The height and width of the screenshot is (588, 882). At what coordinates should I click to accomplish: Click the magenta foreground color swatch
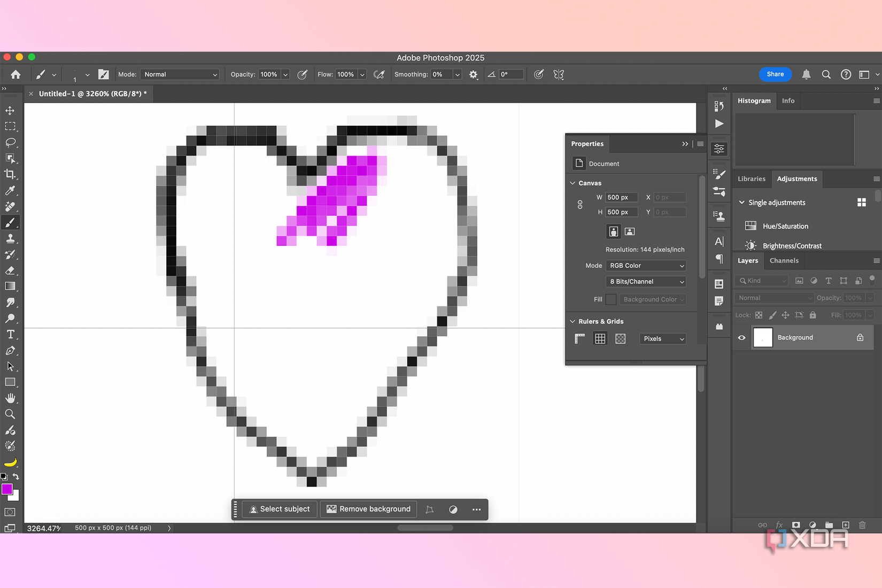pos(7,489)
